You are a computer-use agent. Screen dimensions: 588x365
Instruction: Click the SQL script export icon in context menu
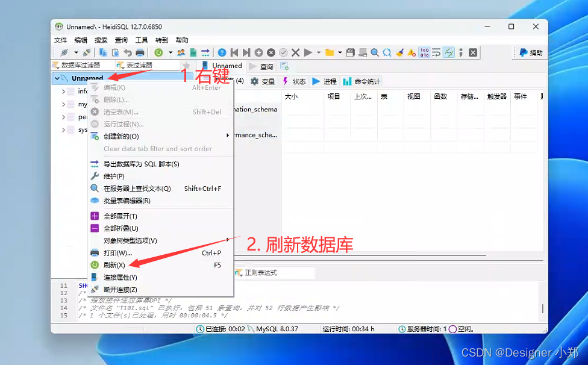[93, 163]
